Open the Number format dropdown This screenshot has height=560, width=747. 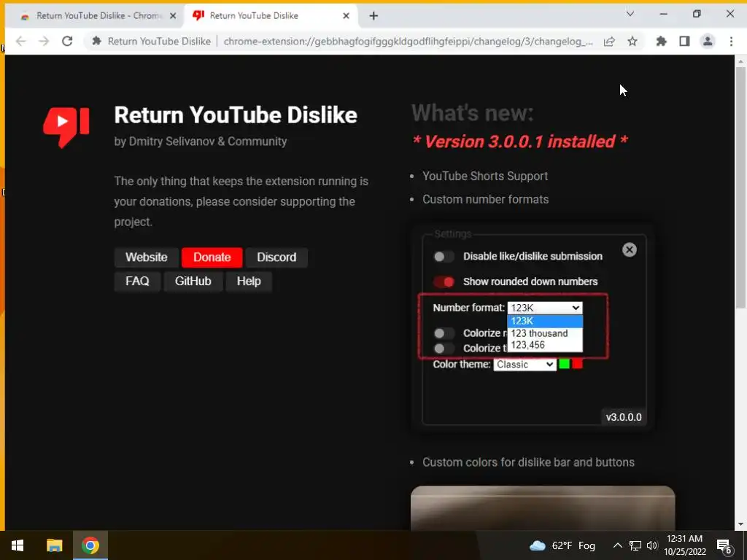coord(545,308)
